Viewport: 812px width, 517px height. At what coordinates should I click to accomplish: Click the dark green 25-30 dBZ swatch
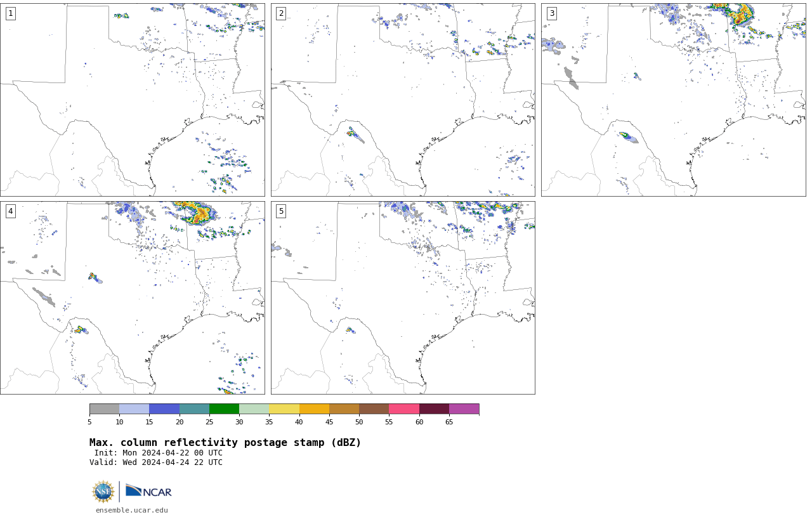[x=224, y=409]
